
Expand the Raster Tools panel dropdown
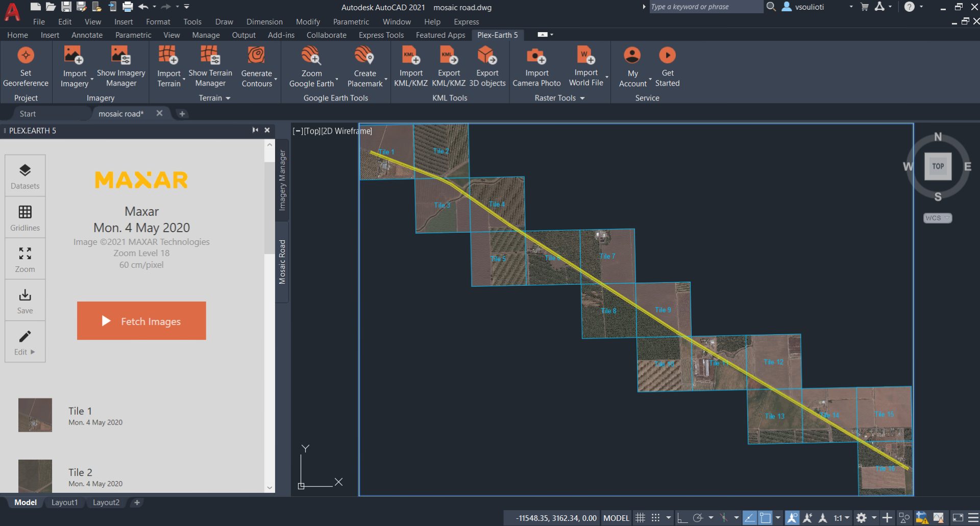click(582, 98)
